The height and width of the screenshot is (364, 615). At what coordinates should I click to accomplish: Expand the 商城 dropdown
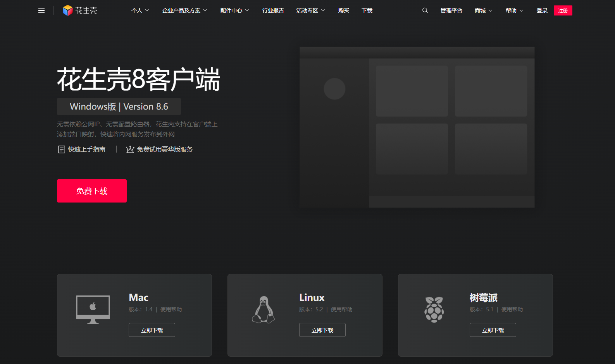[483, 10]
